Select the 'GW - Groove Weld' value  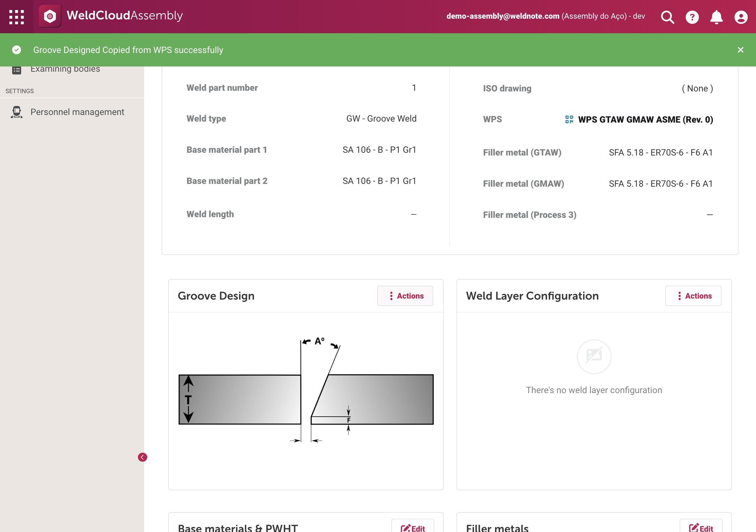pos(381,118)
